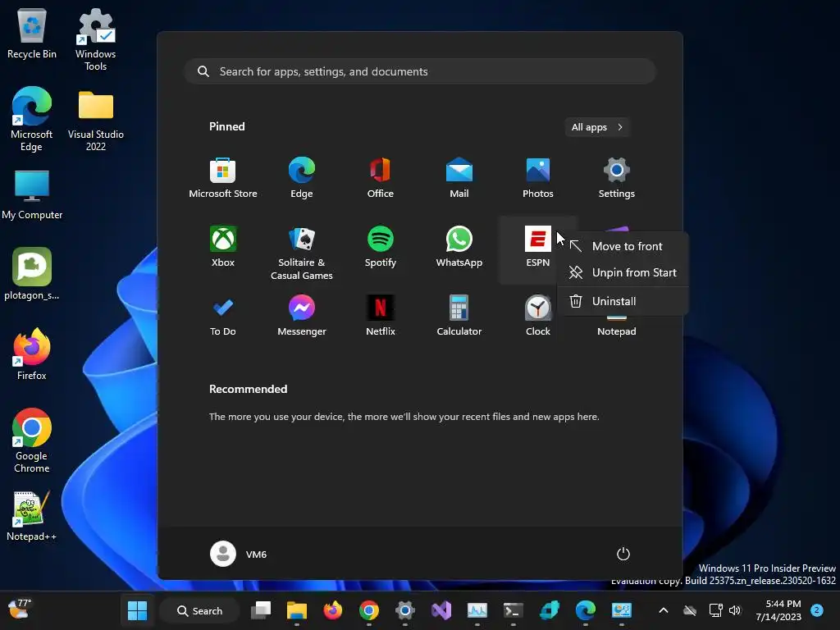This screenshot has height=630, width=840.
Task: Open the Visual Studio 2022 folder
Action: click(x=95, y=121)
